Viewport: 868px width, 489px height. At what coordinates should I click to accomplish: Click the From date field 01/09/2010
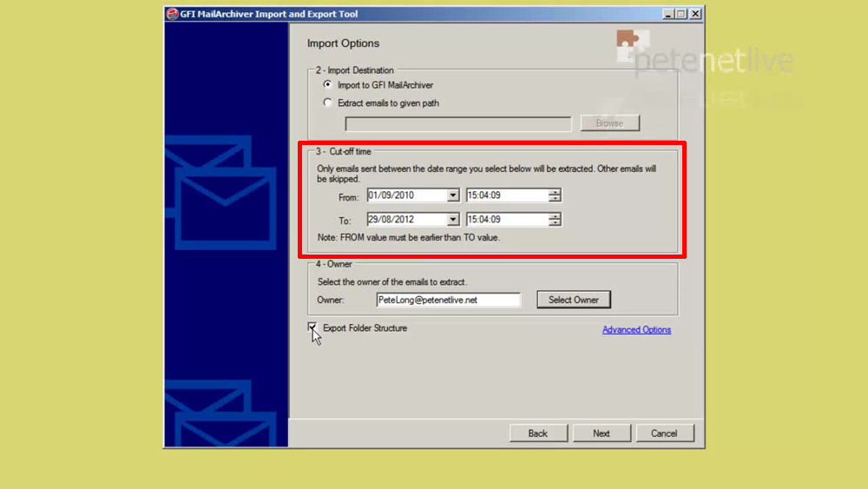[407, 195]
